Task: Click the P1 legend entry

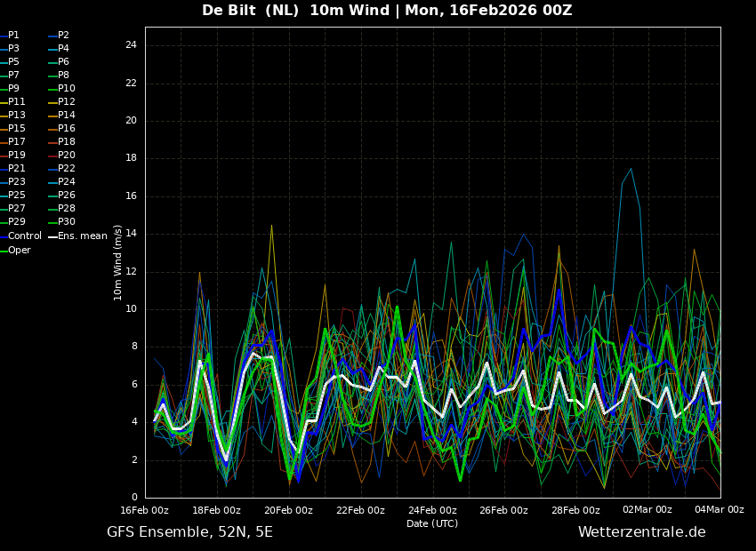Action: pyautogui.click(x=13, y=36)
